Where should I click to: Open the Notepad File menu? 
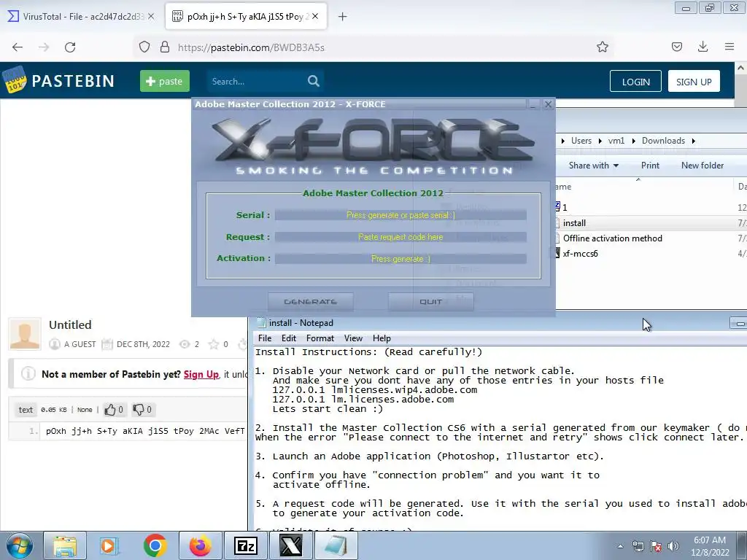coord(264,338)
